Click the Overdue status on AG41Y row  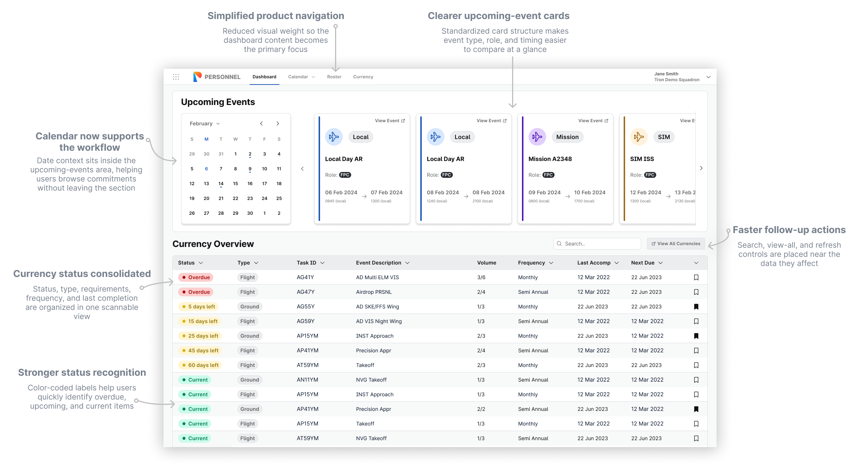pyautogui.click(x=196, y=277)
